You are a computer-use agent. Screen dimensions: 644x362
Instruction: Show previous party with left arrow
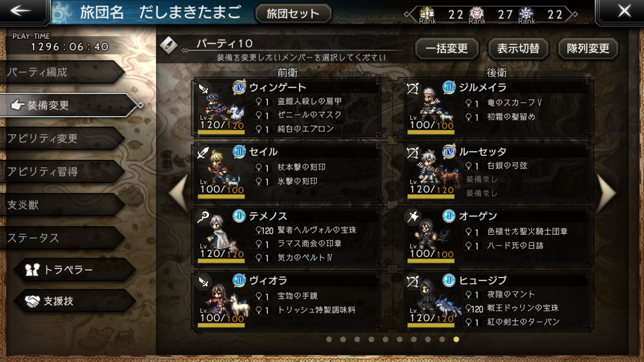(179, 193)
